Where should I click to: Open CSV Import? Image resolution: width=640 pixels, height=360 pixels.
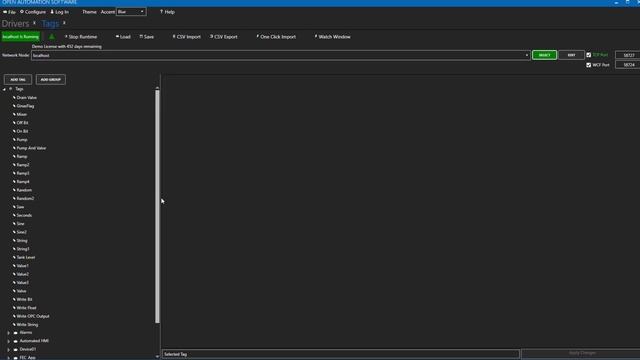(187, 37)
